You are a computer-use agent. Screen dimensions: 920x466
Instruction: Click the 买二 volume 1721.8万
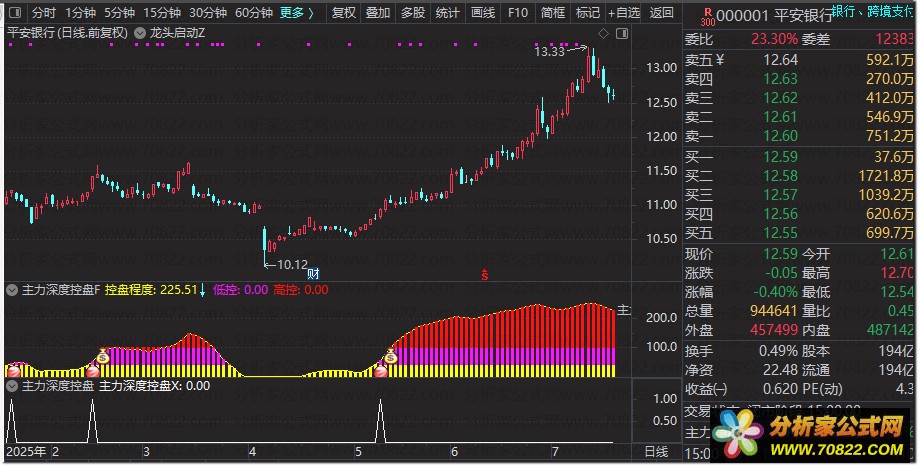pos(889,175)
